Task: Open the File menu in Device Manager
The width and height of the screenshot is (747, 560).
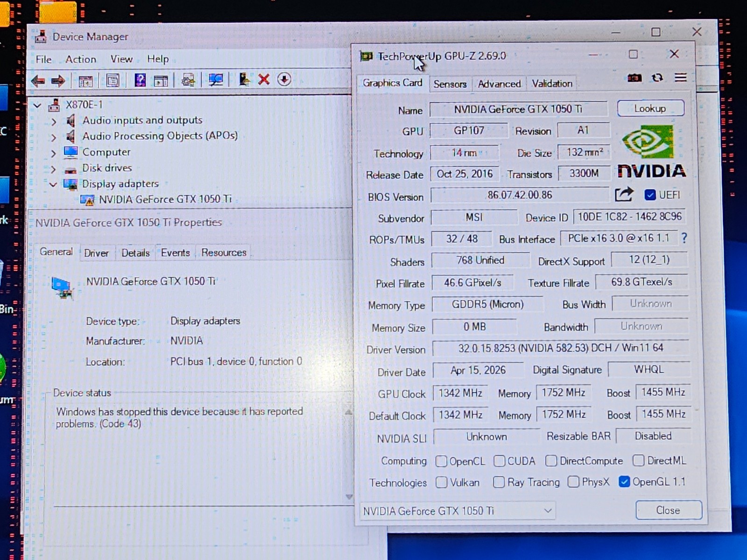Action: tap(43, 59)
